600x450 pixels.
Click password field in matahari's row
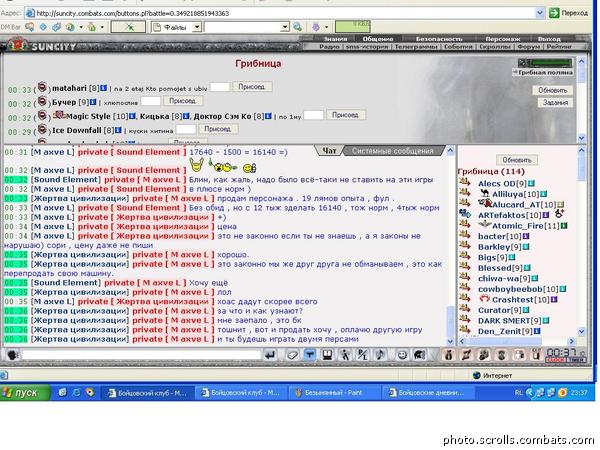tap(220, 87)
